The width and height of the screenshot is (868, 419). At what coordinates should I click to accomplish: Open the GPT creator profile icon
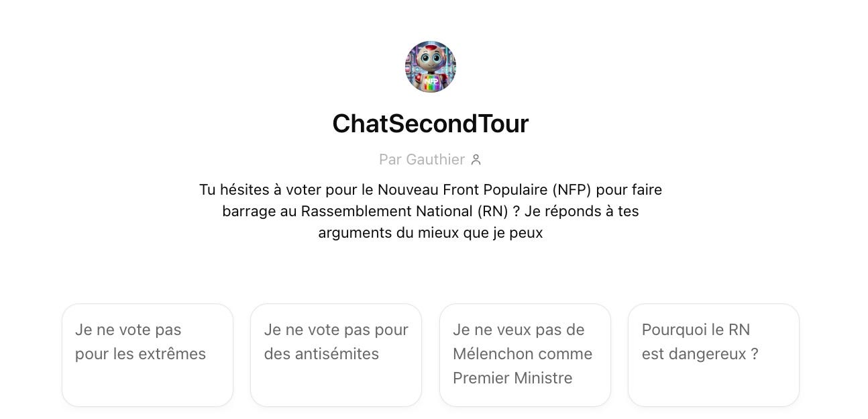(x=476, y=160)
